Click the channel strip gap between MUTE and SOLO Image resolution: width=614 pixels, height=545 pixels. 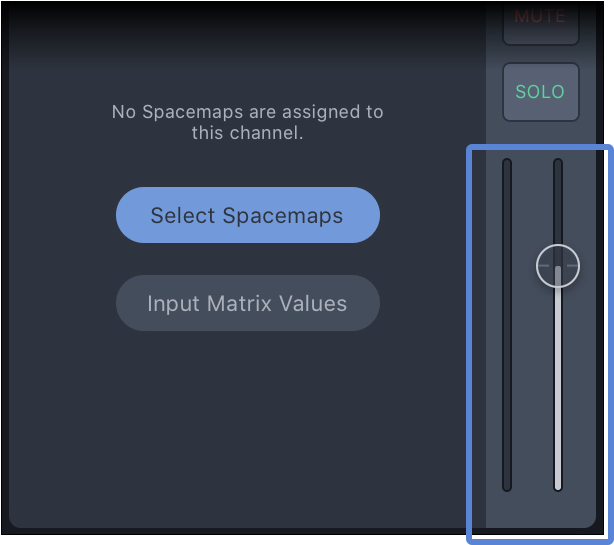[541, 54]
